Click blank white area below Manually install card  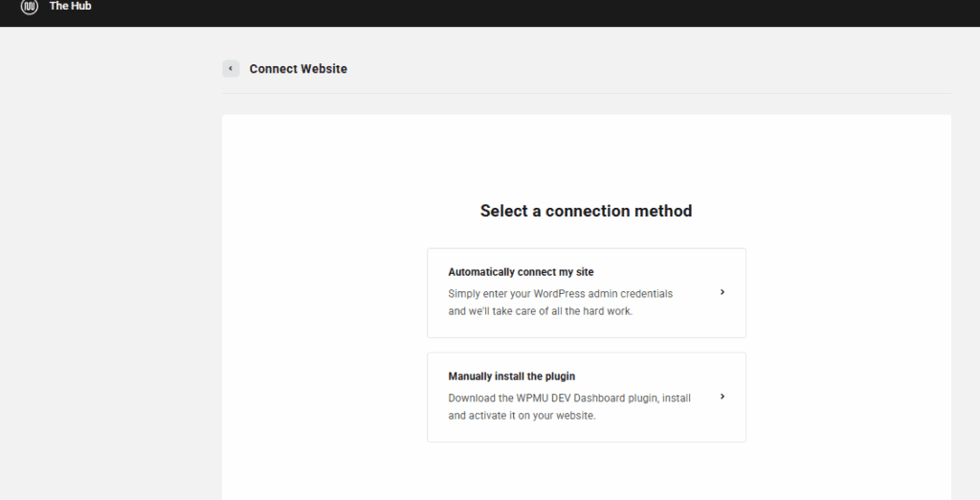click(x=586, y=474)
